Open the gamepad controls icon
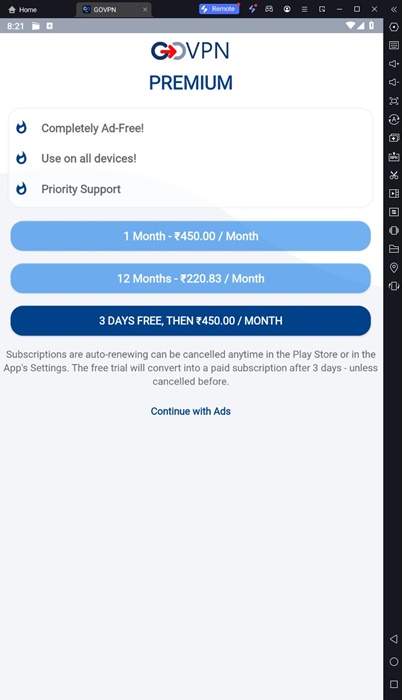This screenshot has height=700, width=402. click(269, 9)
